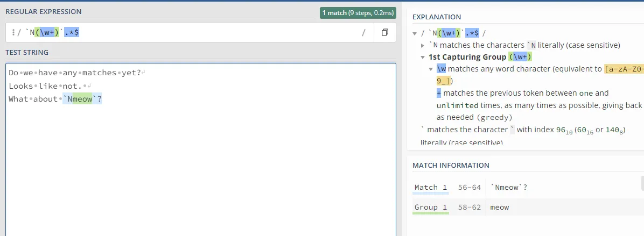644x236 pixels.
Task: Open the regex delimiter options dots
Action: coord(13,32)
